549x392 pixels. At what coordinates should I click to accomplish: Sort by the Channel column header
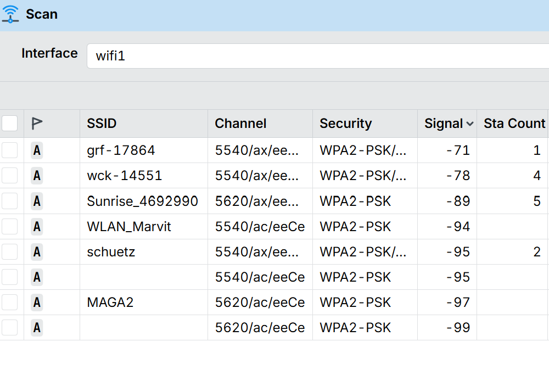[x=240, y=124]
